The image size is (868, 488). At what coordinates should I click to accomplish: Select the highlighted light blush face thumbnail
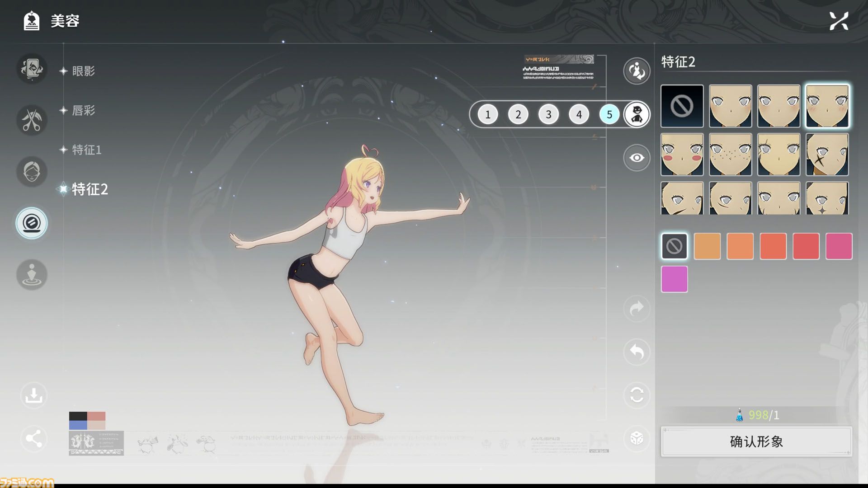click(x=827, y=106)
